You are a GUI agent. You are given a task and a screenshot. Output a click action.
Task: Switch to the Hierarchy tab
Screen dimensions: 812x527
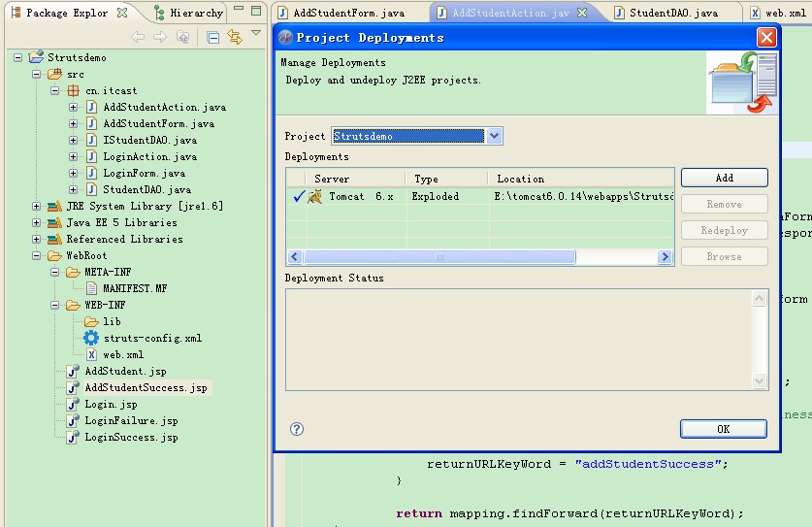(189, 13)
